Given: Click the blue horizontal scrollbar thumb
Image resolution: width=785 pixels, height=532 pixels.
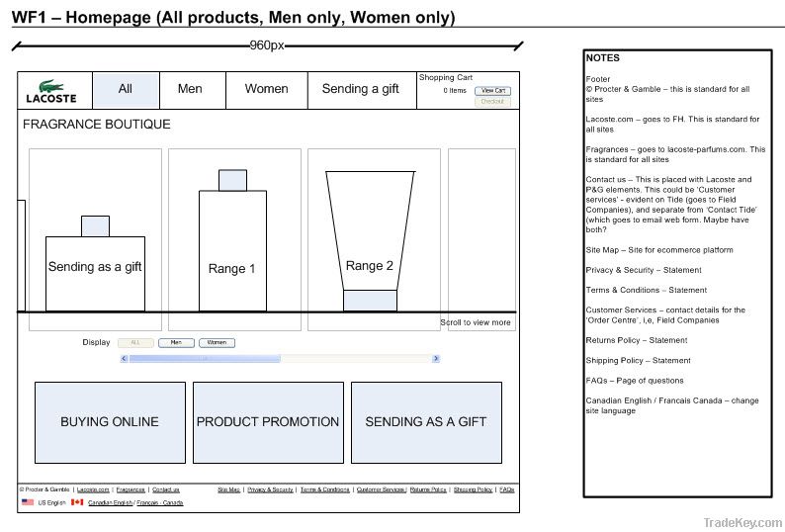Looking at the screenshot, I should click(x=205, y=359).
